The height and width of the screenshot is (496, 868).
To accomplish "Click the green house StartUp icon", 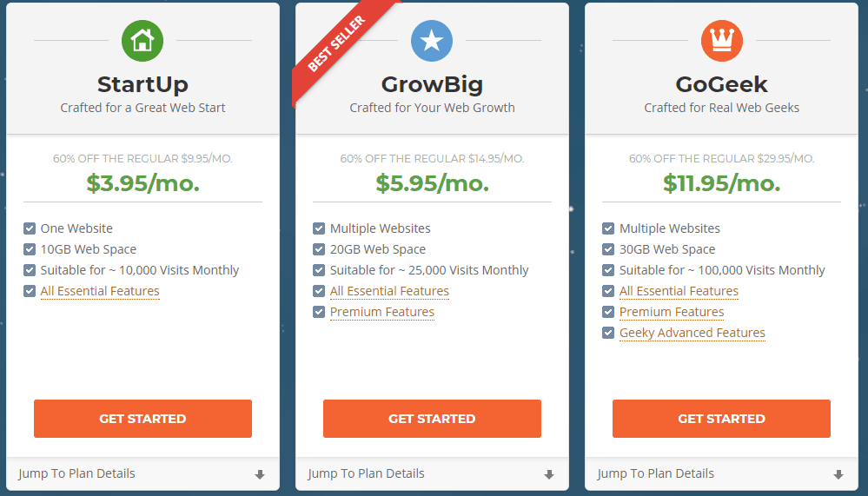I will 142,41.
